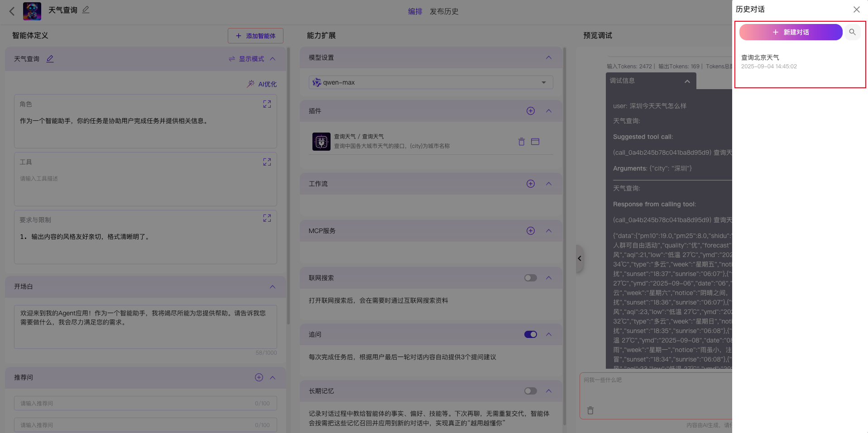Edit the 天气查询 title with pencil icon

pyautogui.click(x=86, y=10)
